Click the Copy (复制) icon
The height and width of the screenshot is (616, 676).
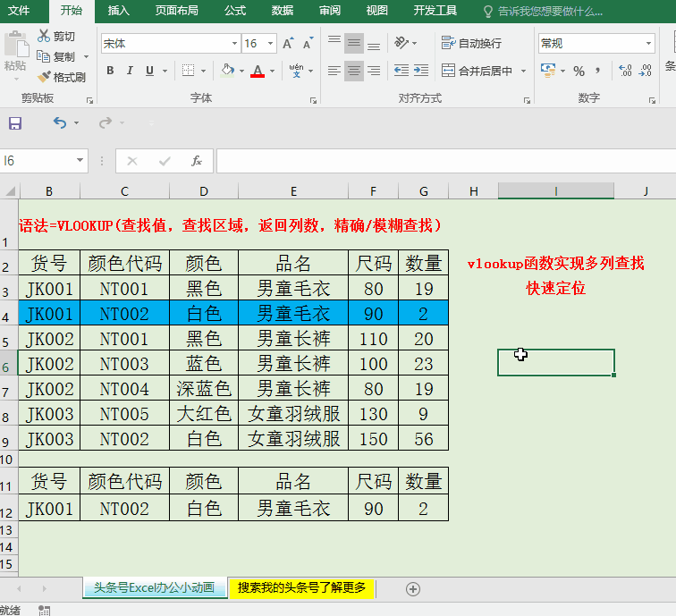pos(43,56)
